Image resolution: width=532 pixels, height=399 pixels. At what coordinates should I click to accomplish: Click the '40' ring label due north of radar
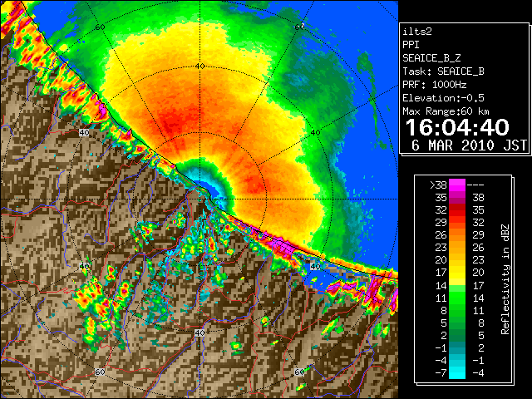coord(199,66)
